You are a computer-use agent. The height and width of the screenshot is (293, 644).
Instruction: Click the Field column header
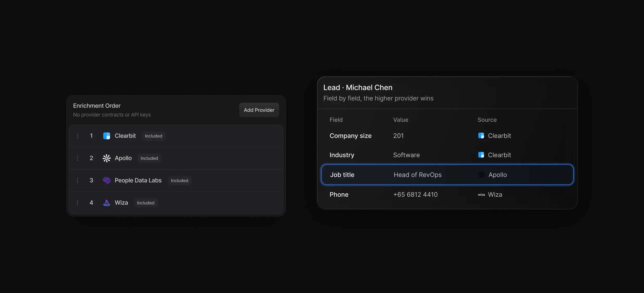(x=336, y=120)
